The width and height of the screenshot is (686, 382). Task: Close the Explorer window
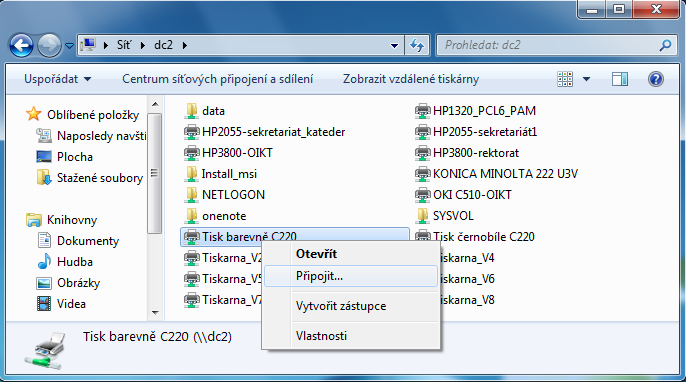pos(656,10)
